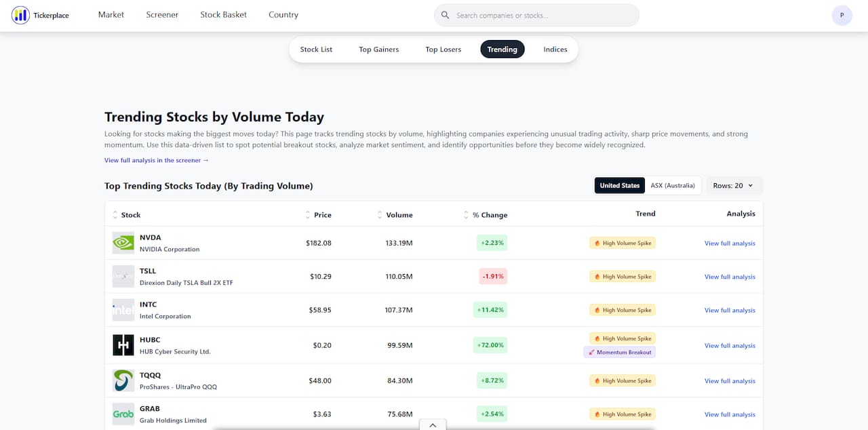Click the NVIDIA stock logo
This screenshot has width=868, height=430.
point(123,243)
